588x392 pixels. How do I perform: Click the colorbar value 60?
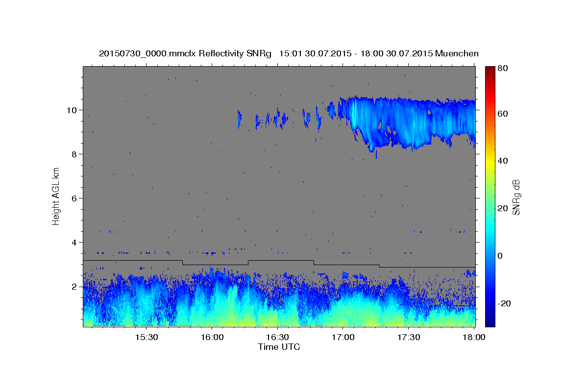[502, 114]
